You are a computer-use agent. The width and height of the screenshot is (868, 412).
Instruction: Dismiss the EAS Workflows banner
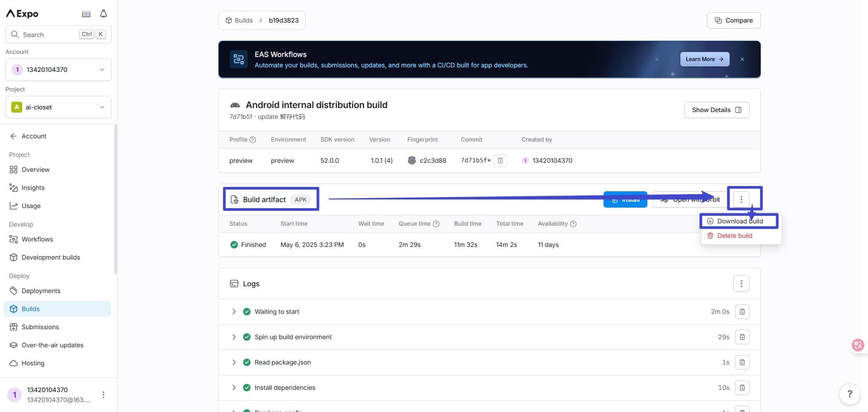pos(742,59)
